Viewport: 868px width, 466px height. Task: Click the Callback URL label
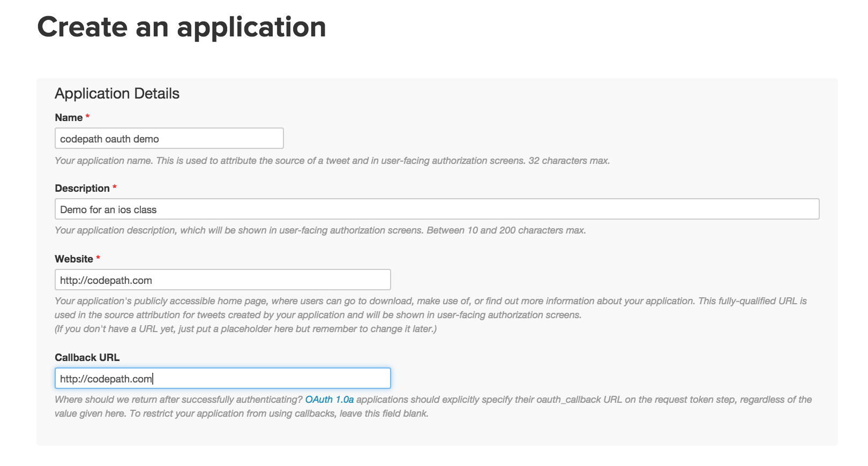point(87,357)
